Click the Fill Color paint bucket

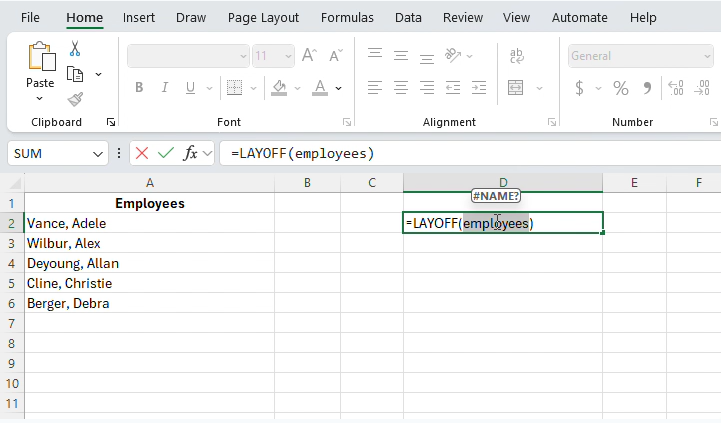click(x=280, y=88)
